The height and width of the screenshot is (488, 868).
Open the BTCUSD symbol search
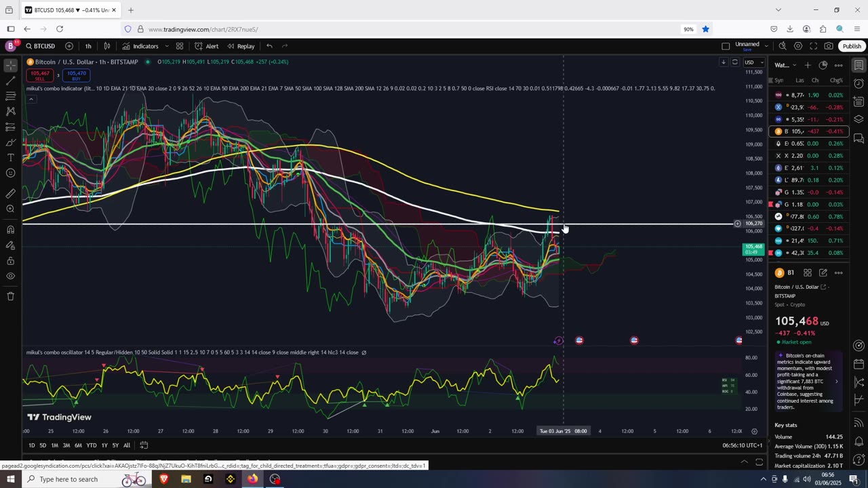(41, 46)
